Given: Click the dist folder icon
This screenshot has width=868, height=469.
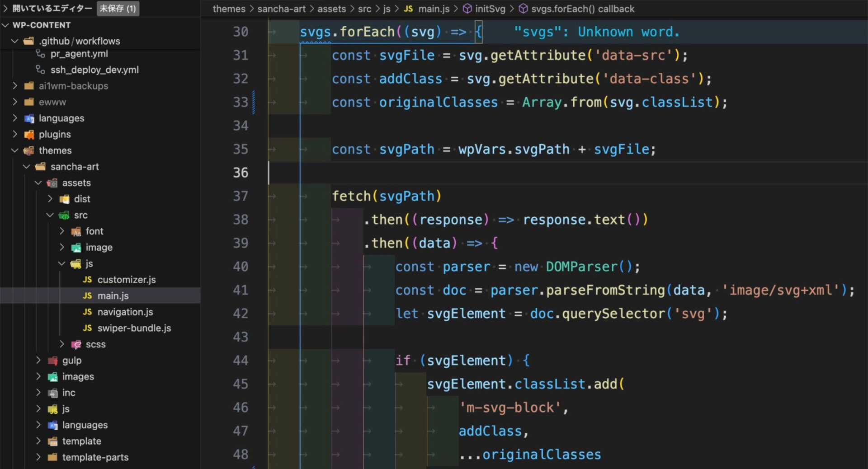Looking at the screenshot, I should (65, 199).
